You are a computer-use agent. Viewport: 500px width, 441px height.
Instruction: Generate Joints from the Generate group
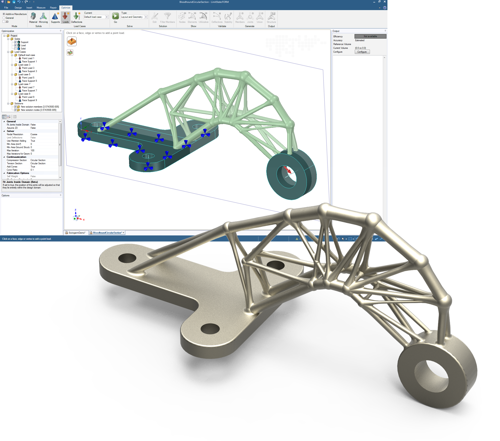point(250,17)
